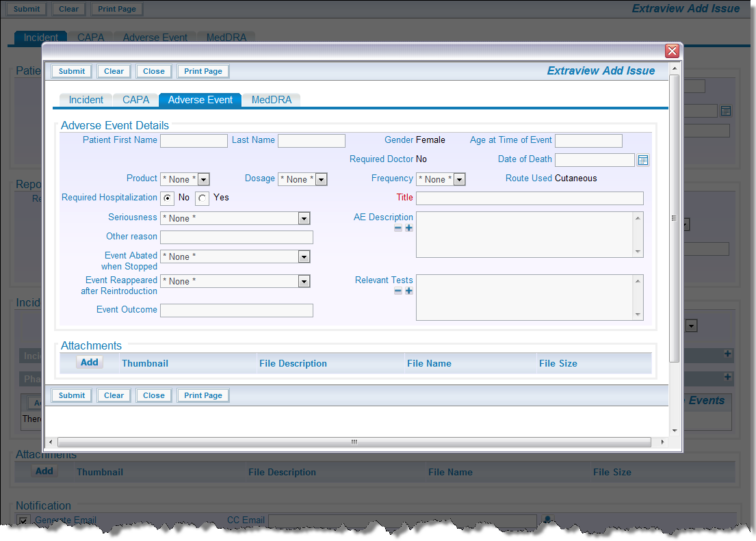Viewport: 756px width, 541px height.
Task: Click Add in background Attachments section
Action: (44, 471)
